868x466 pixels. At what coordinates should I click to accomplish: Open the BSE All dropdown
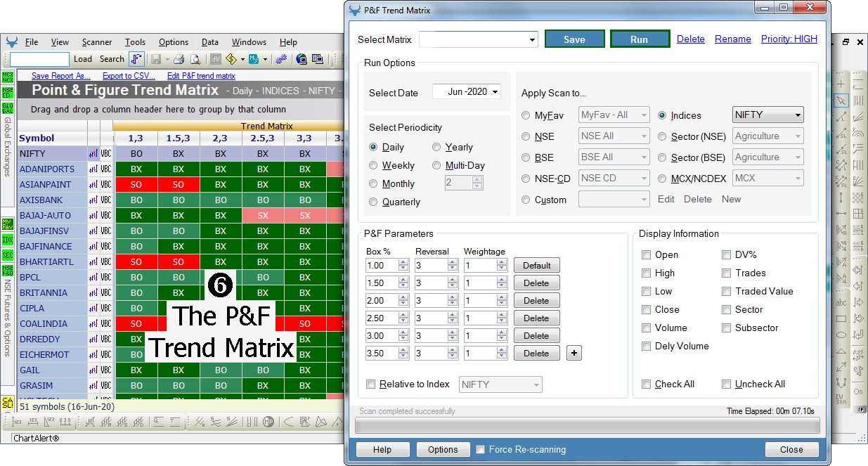[x=614, y=157]
